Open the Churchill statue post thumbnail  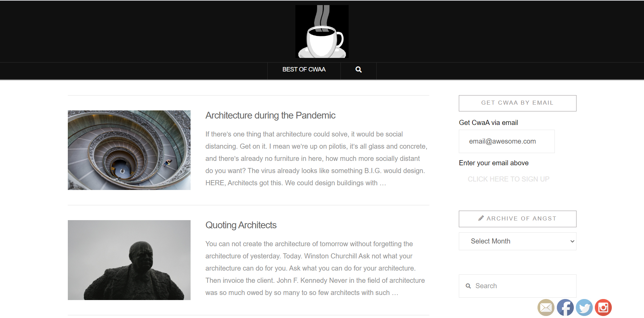[129, 260]
